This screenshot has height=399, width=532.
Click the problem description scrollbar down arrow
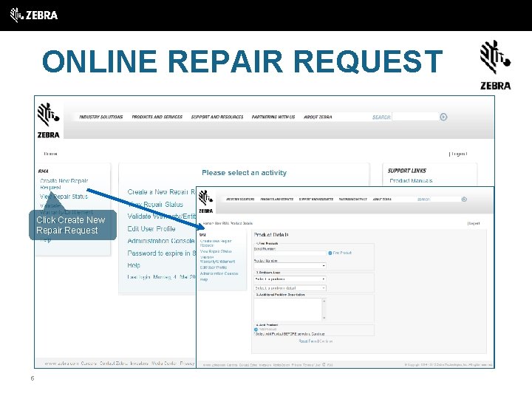click(324, 318)
